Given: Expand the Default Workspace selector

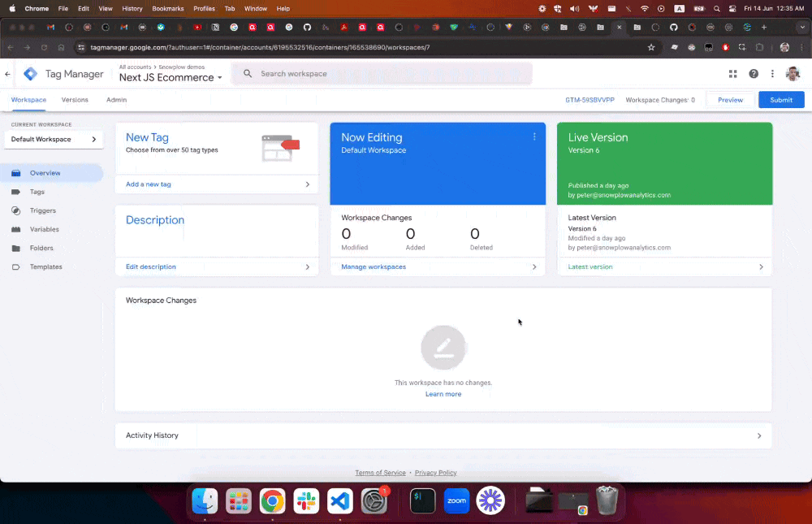Looking at the screenshot, I should point(54,139).
